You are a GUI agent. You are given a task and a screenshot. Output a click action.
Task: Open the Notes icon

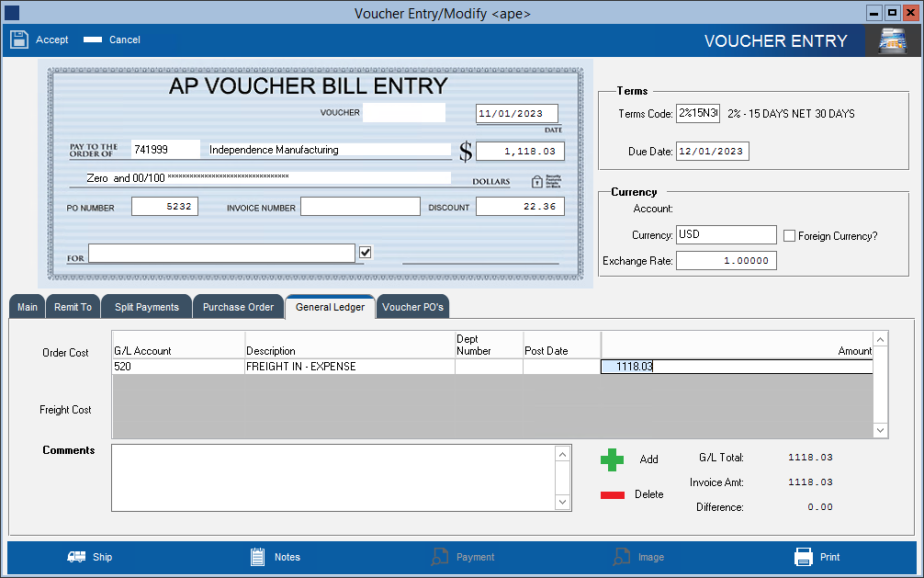coord(257,556)
